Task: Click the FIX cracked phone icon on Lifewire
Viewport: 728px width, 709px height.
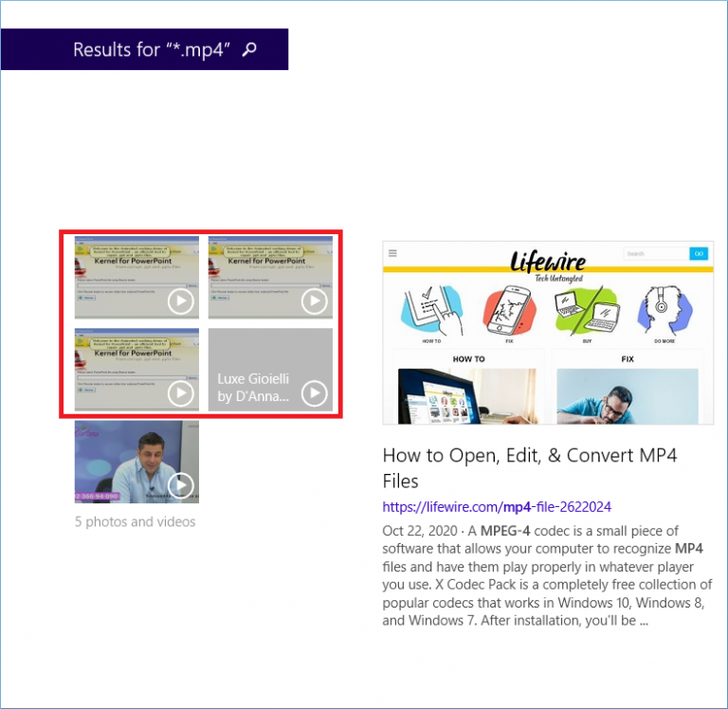Action: pos(509,311)
